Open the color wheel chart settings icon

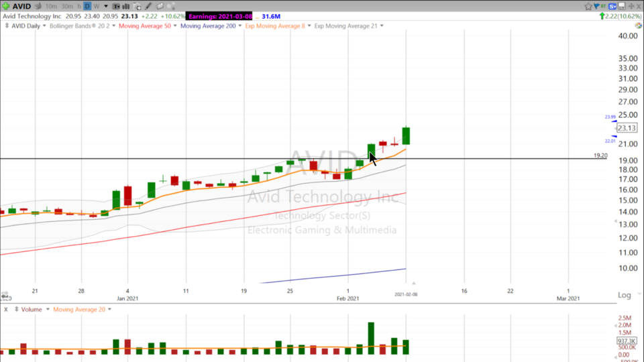638,26
